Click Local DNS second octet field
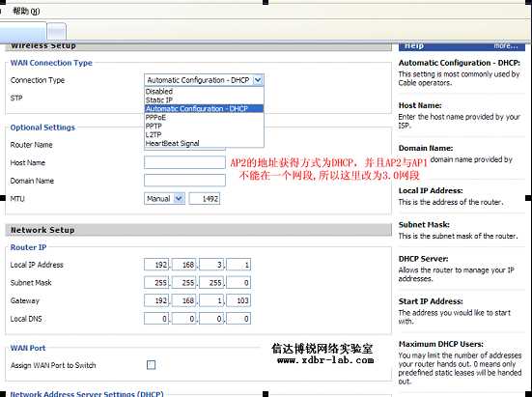The height and width of the screenshot is (397, 532). [183, 319]
